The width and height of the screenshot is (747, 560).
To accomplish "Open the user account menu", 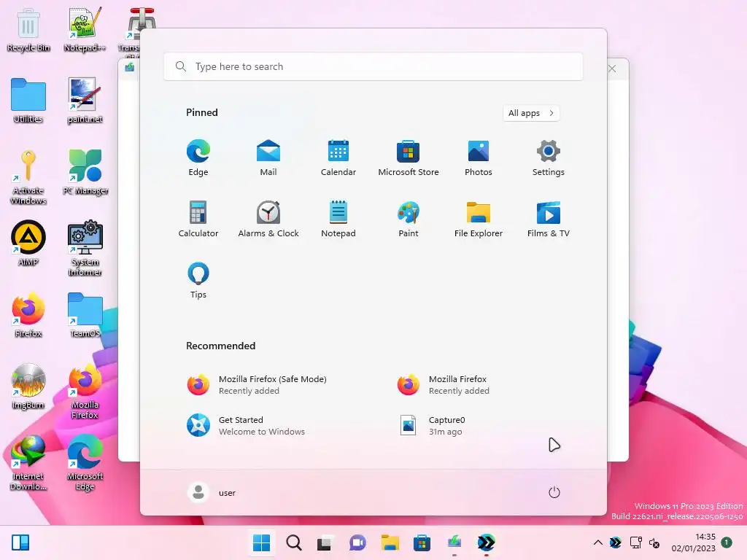I will click(212, 492).
